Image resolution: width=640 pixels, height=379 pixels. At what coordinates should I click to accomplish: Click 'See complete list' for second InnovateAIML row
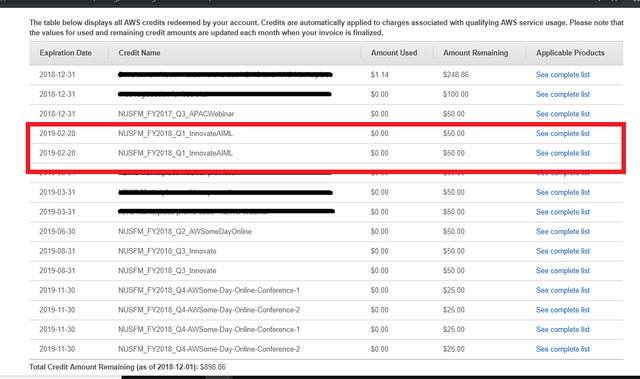pos(562,153)
